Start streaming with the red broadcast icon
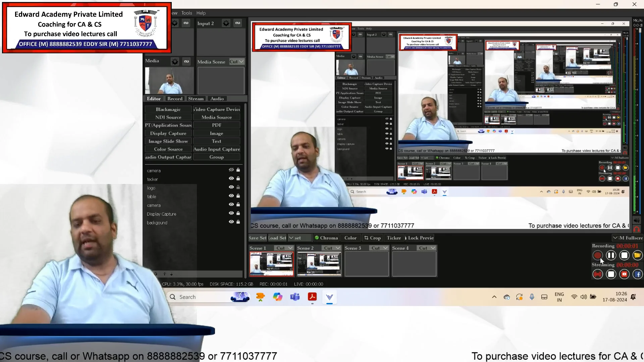 click(x=598, y=275)
